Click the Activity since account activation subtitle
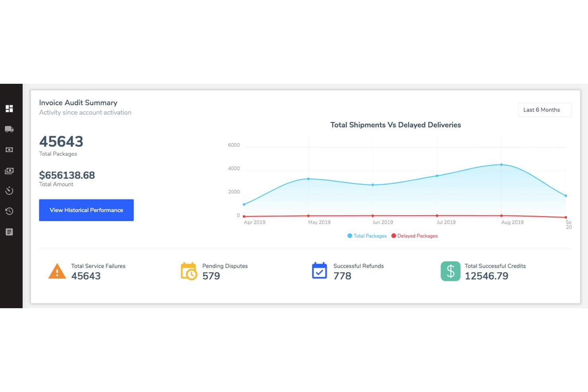Image resolution: width=588 pixels, height=392 pixels. (85, 113)
